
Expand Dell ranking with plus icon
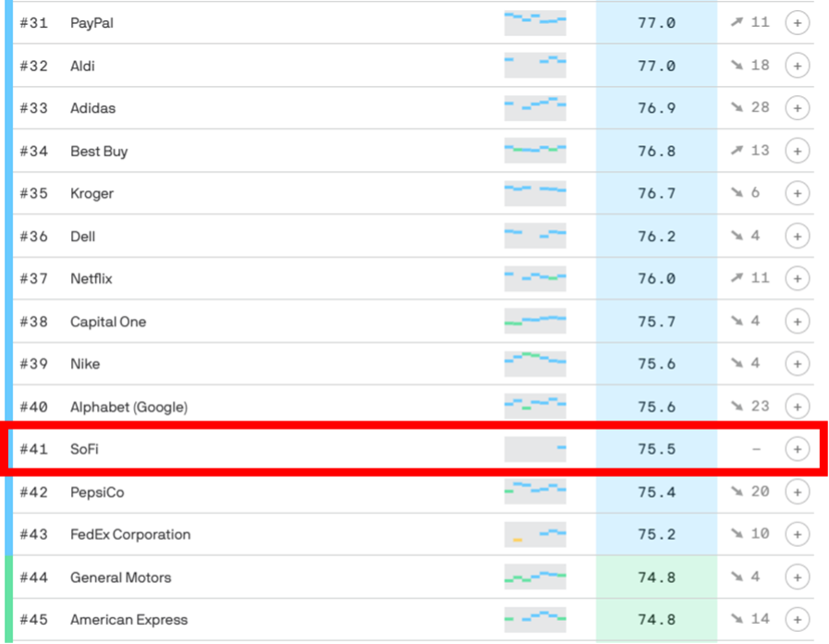pos(797,236)
